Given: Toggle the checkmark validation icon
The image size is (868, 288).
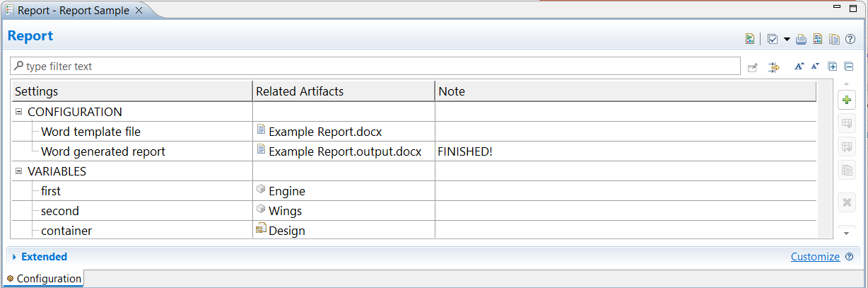Looking at the screenshot, I should pyautogui.click(x=773, y=39).
